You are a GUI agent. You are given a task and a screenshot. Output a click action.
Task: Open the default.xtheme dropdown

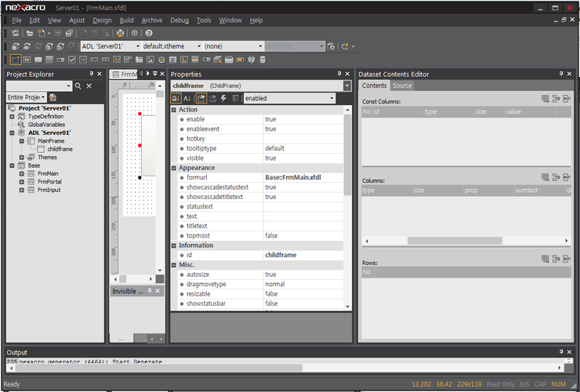[198, 46]
